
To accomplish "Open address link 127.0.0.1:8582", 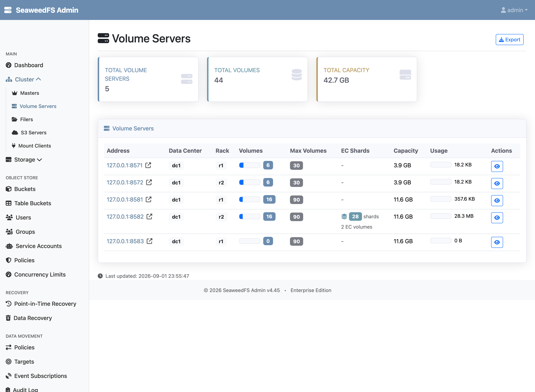I will 125,216.
